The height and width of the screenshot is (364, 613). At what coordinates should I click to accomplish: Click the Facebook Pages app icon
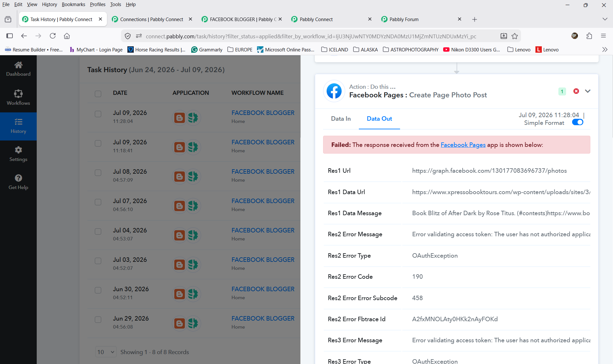[x=334, y=91]
